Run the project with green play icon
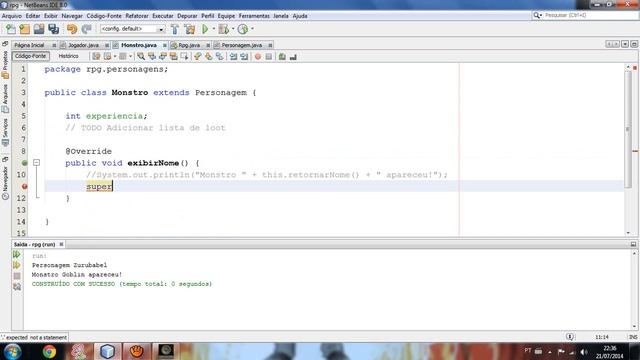The height and width of the screenshot is (360, 640). tap(205, 29)
